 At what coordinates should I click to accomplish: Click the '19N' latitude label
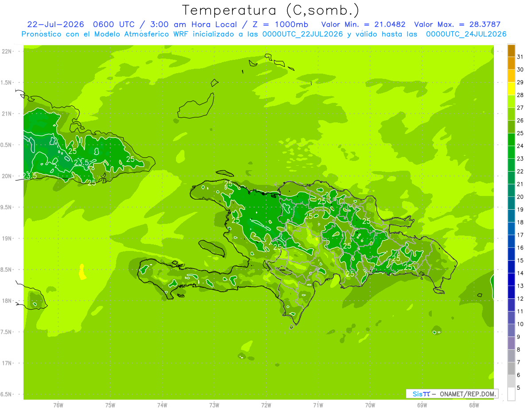point(7,239)
